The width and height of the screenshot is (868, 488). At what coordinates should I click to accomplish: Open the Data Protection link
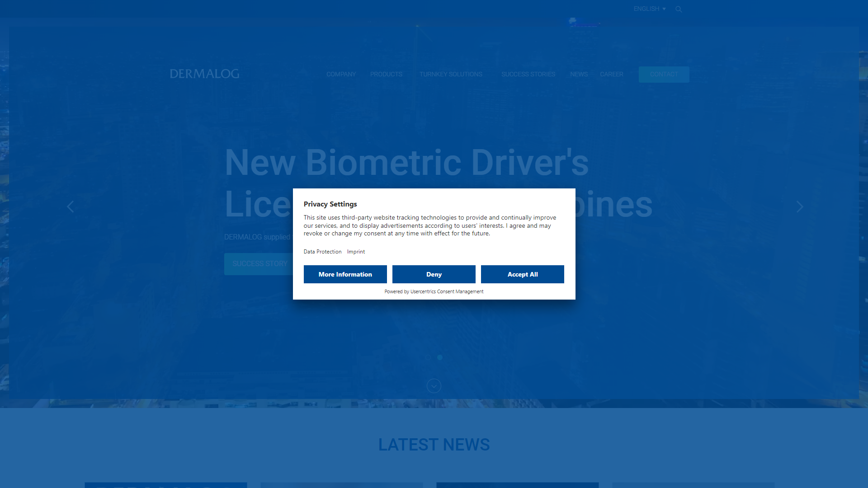(x=322, y=252)
